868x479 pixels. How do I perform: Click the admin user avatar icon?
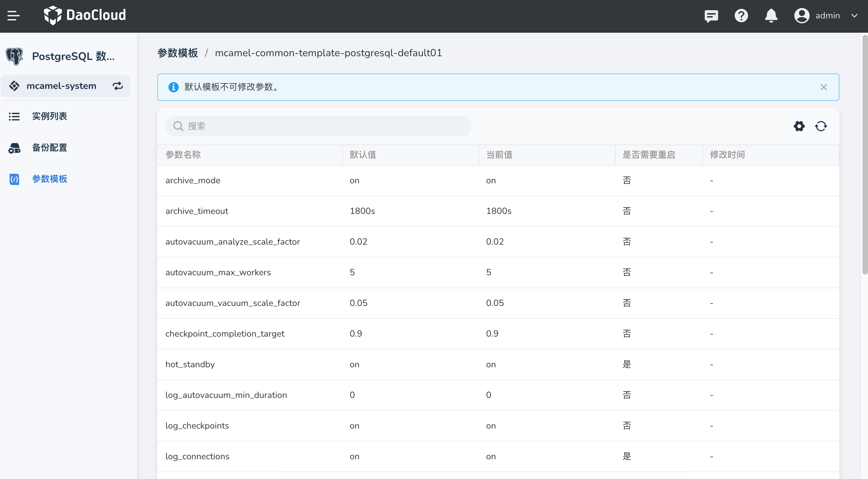[802, 16]
